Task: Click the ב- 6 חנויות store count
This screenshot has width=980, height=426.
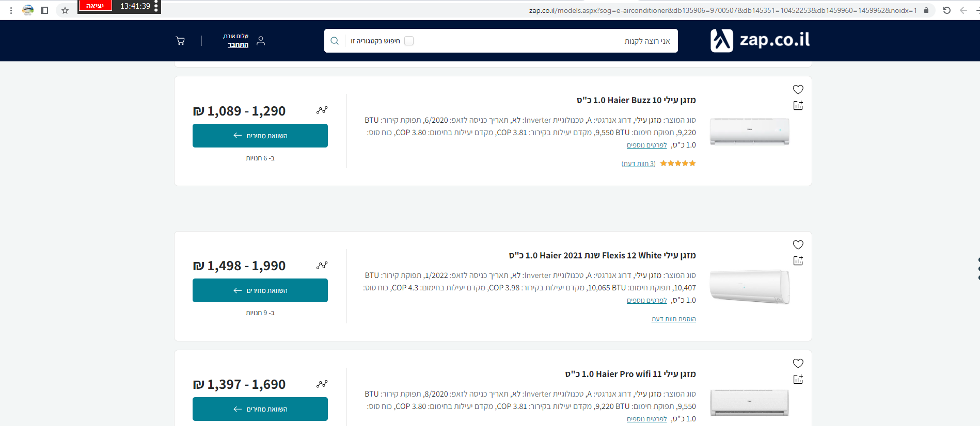Action: [x=260, y=158]
